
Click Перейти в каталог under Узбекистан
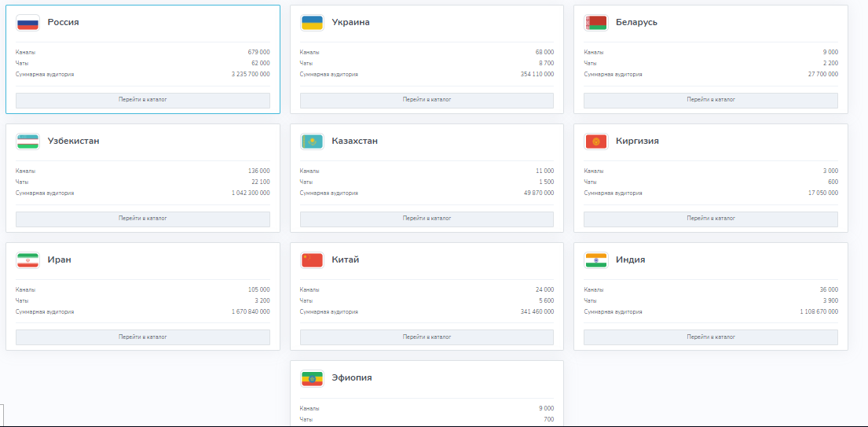click(143, 219)
